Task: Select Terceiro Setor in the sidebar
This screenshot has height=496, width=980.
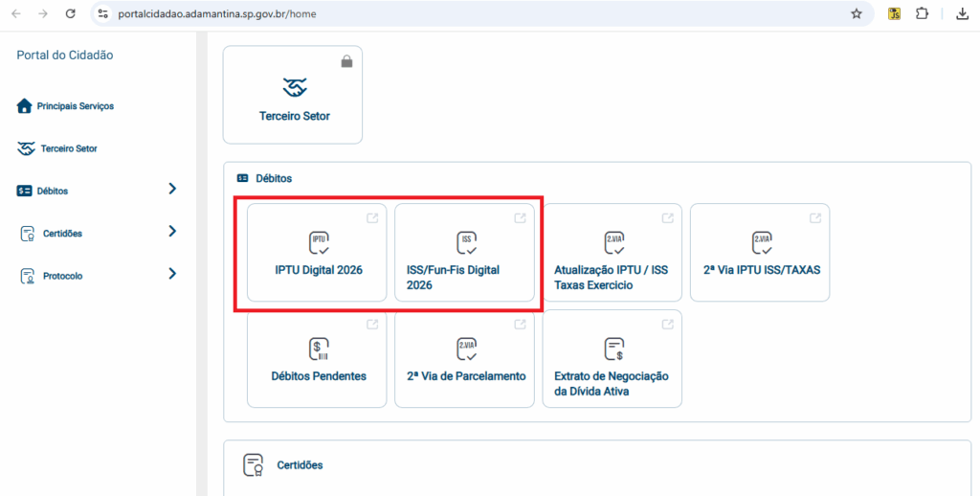Action: pos(68,149)
